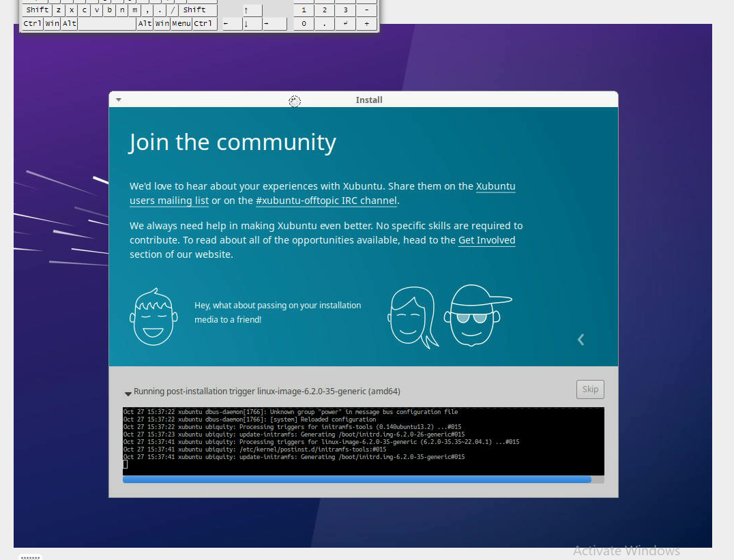Click the previous slide chevron arrow

tap(581, 340)
